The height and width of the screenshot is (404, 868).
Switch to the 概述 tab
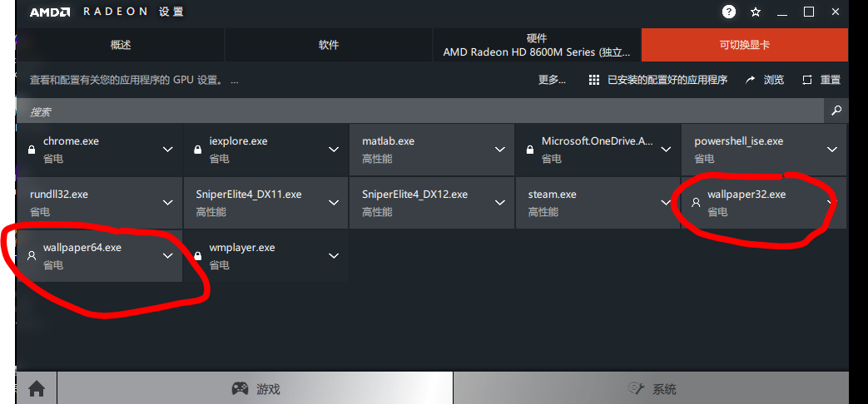pyautogui.click(x=120, y=46)
